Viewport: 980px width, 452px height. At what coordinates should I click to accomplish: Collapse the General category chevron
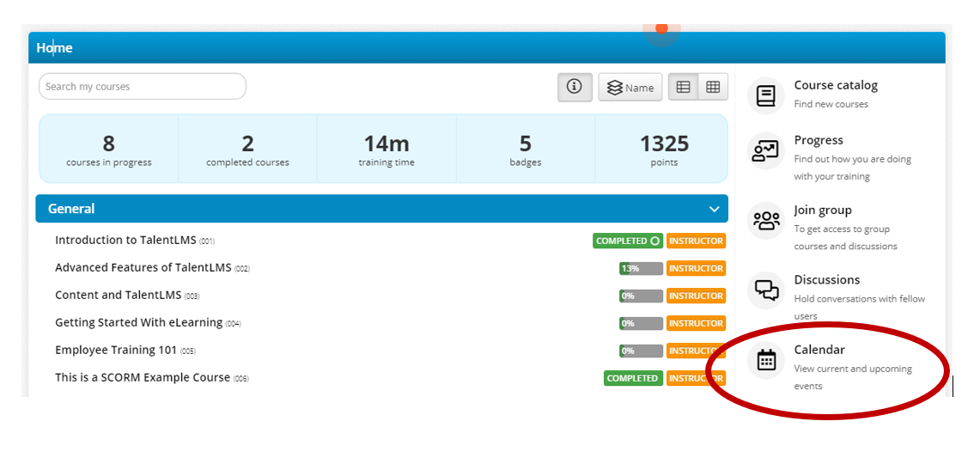point(715,210)
